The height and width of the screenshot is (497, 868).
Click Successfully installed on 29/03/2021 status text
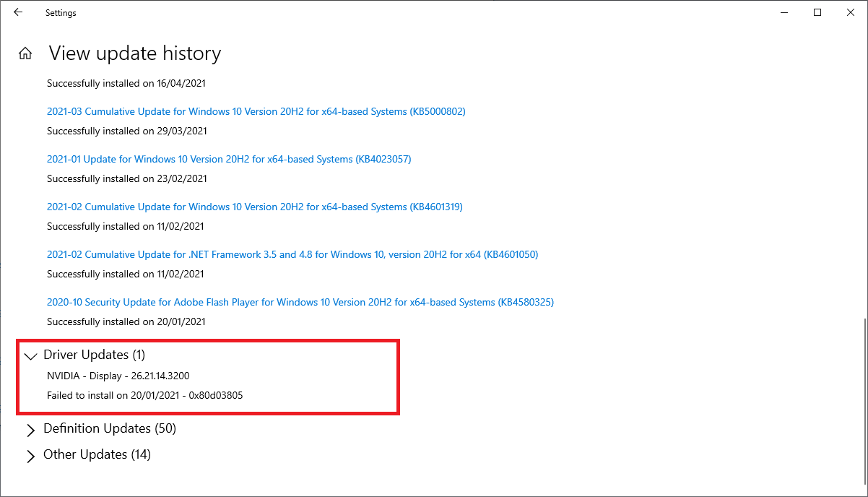[x=126, y=131]
